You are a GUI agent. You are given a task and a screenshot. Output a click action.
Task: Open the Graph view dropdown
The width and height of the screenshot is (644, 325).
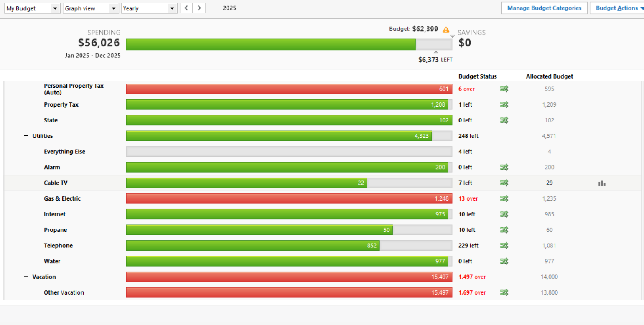(x=91, y=8)
